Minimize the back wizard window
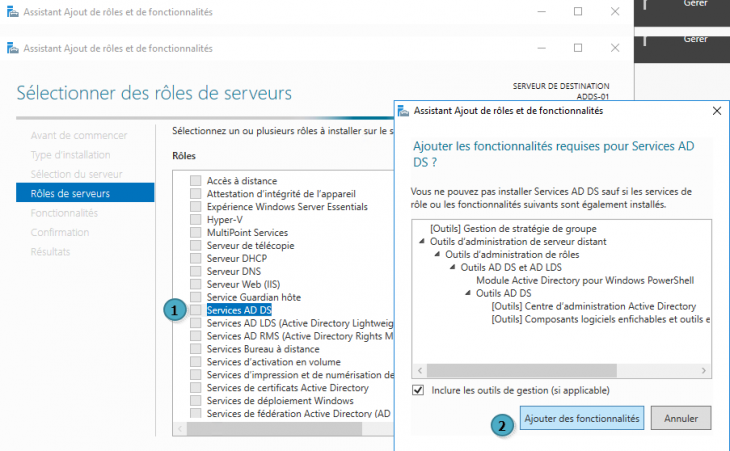730x451 pixels. 541,12
